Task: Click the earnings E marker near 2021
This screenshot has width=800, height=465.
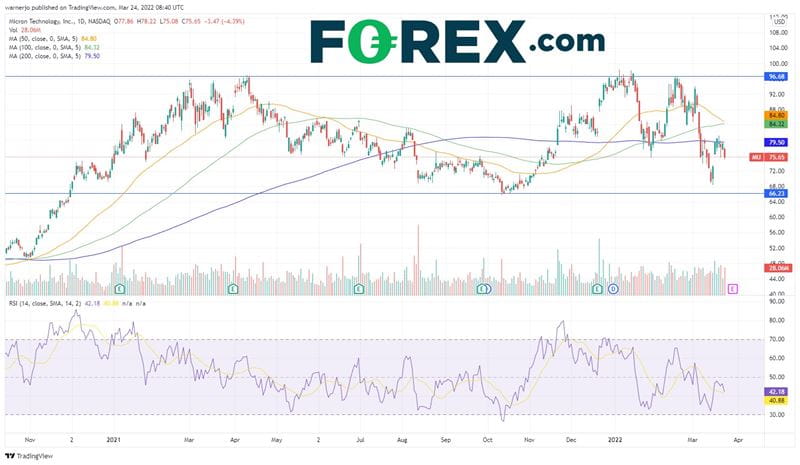Action: click(120, 289)
